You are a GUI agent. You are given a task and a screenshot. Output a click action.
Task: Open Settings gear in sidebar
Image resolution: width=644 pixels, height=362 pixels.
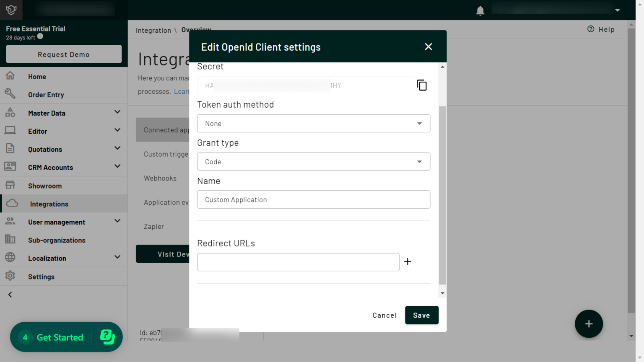(10, 276)
